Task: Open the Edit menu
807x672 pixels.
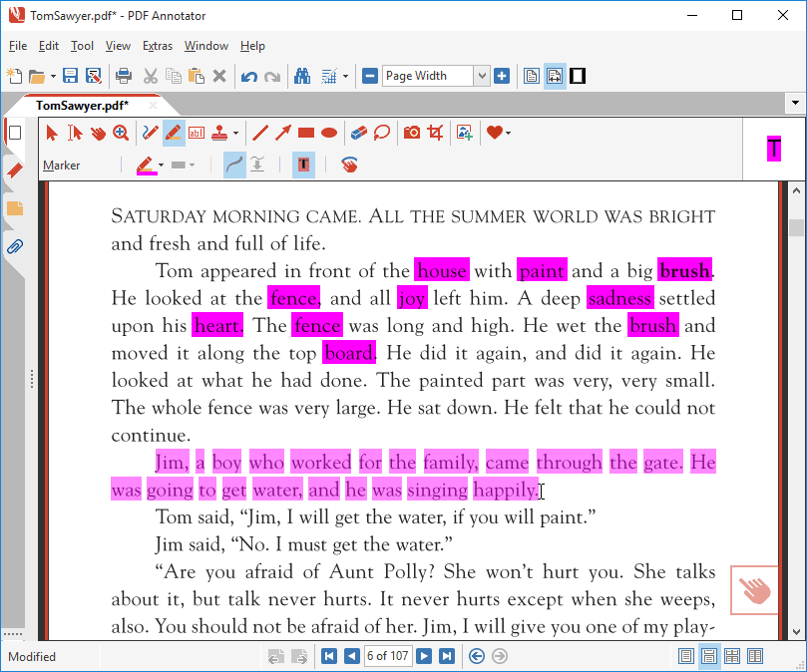Action: (x=48, y=46)
